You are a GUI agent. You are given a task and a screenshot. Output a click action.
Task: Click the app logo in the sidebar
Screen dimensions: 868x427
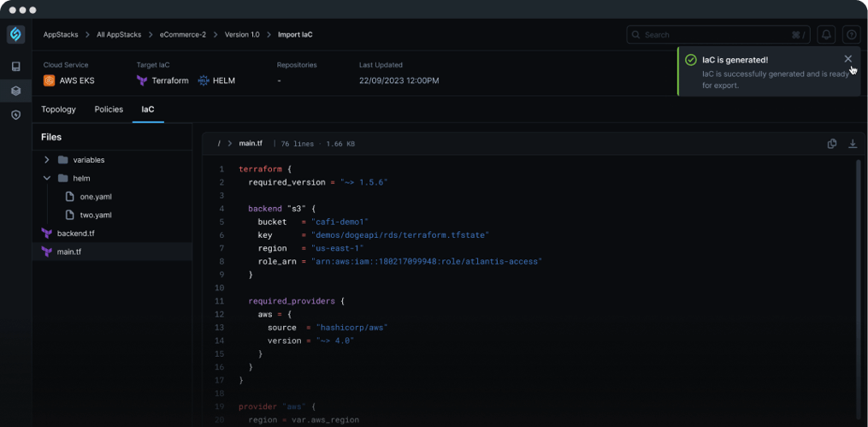pos(15,34)
